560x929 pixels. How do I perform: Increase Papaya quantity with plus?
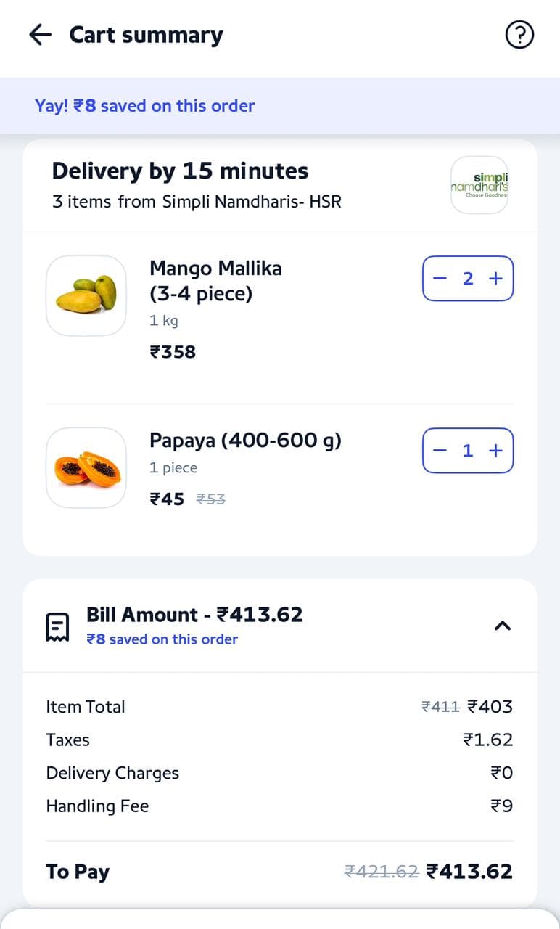pos(496,451)
